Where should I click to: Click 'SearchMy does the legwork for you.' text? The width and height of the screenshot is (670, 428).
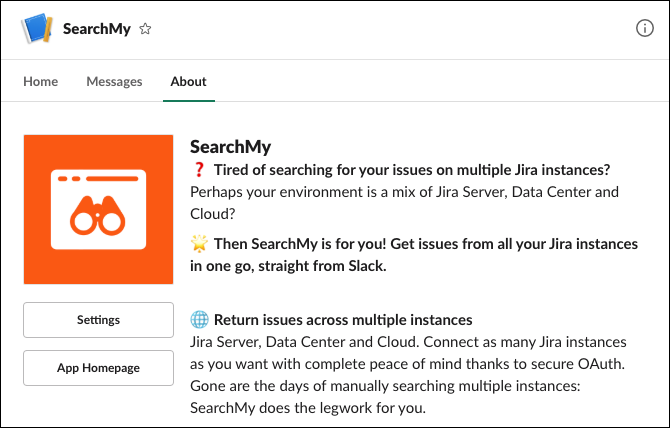coord(308,408)
